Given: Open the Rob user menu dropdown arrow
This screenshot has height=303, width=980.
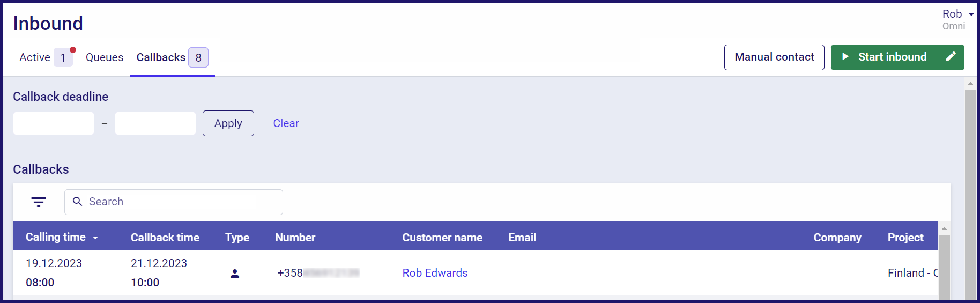Looking at the screenshot, I should tap(971, 14).
